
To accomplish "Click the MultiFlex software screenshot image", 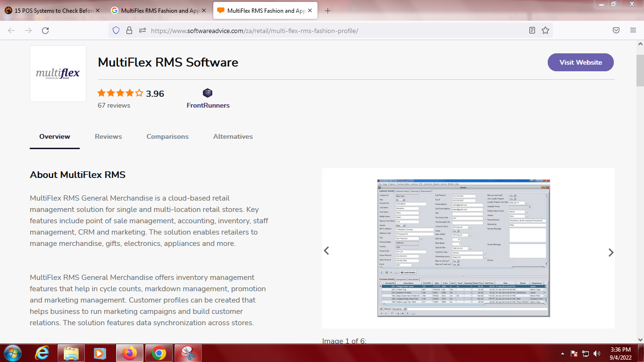I will pos(463,248).
